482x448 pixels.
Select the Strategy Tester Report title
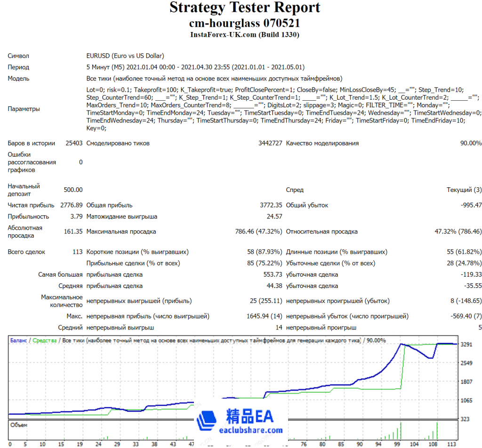point(244,8)
